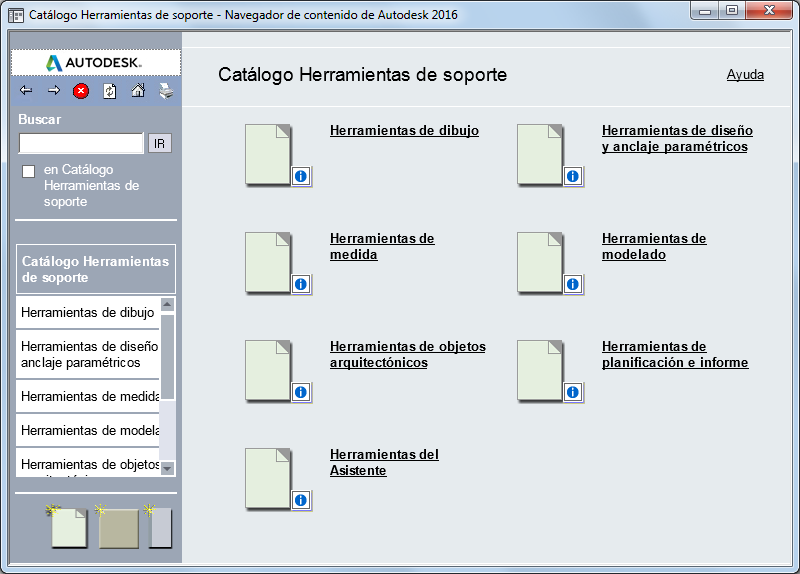Viewport: 800px width, 574px height.
Task: Show info for Herramientas de diseño y anclaje paramétricos
Action: [x=573, y=176]
